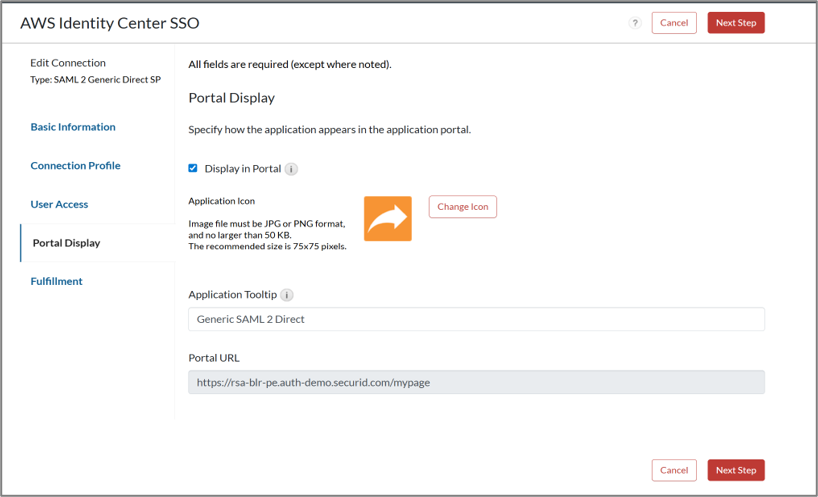This screenshot has width=818, height=497.
Task: Open the Fulfillment section
Action: pos(56,281)
